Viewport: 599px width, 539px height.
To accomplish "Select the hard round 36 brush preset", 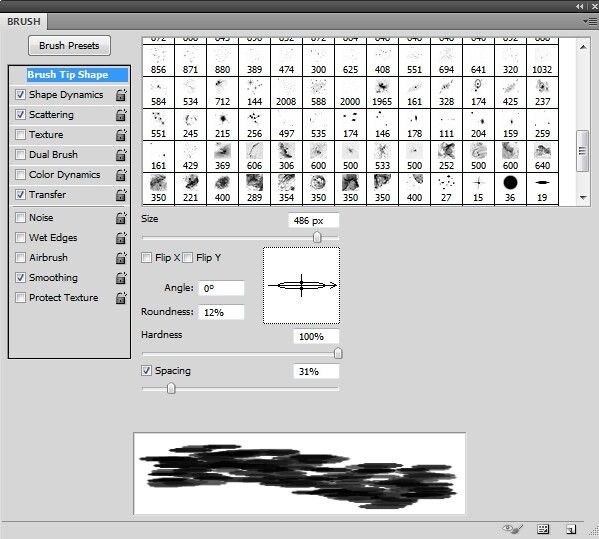I will click(510, 189).
